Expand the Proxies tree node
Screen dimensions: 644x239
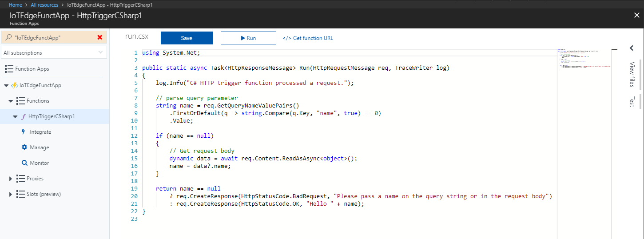point(11,179)
